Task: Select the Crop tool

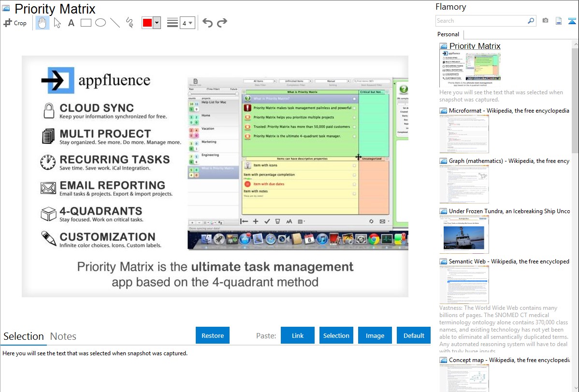Action: [x=15, y=23]
